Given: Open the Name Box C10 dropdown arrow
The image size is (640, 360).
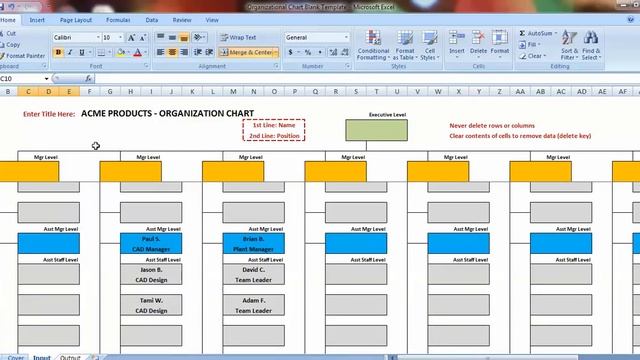Looking at the screenshot, I should (47, 78).
